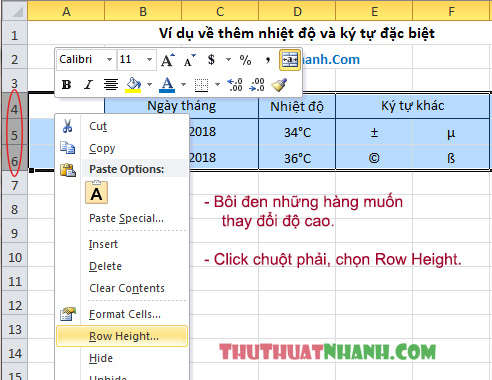Toggle Italic formatting in mini toolbar
The image size is (492, 380).
[x=88, y=85]
